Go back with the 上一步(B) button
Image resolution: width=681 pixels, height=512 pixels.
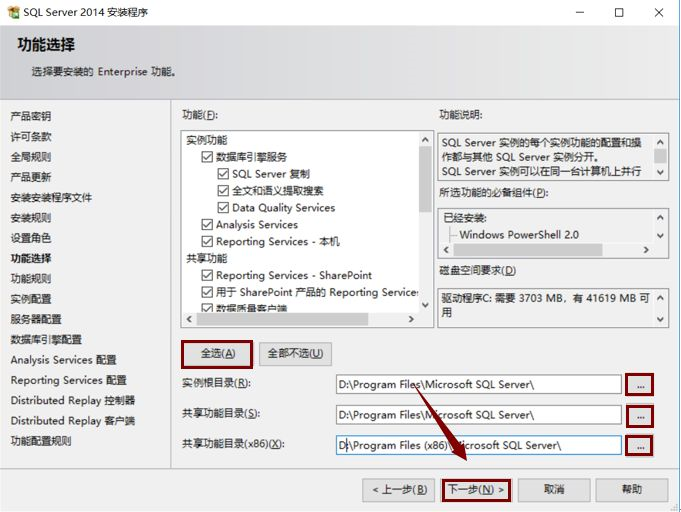399,490
